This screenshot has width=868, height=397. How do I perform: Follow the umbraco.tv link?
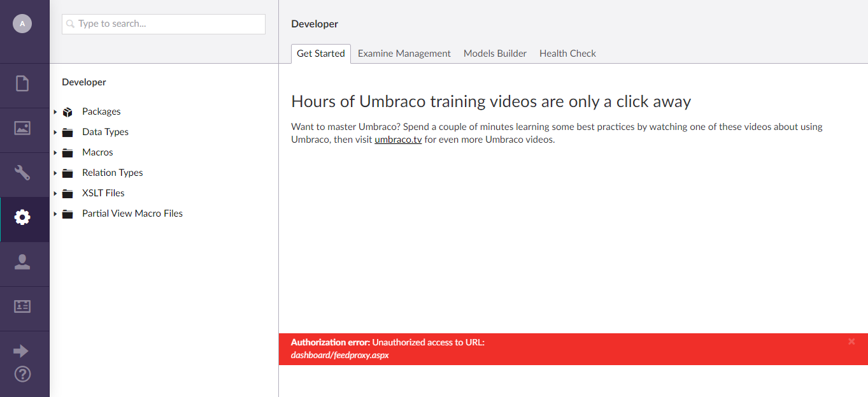click(398, 140)
